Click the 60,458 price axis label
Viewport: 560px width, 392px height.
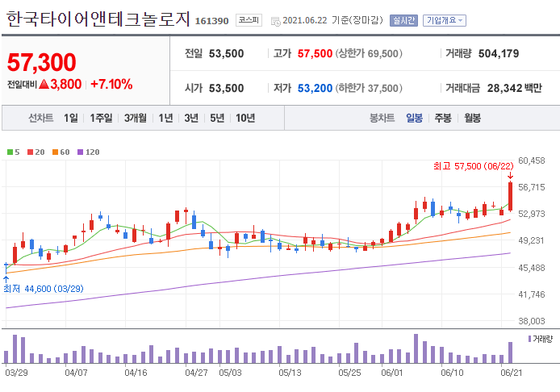point(532,161)
